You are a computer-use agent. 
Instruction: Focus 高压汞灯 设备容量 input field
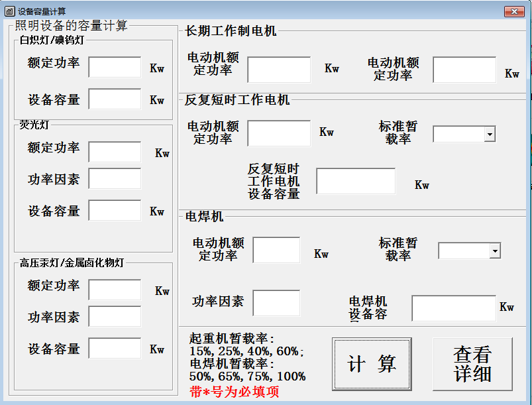(x=115, y=348)
